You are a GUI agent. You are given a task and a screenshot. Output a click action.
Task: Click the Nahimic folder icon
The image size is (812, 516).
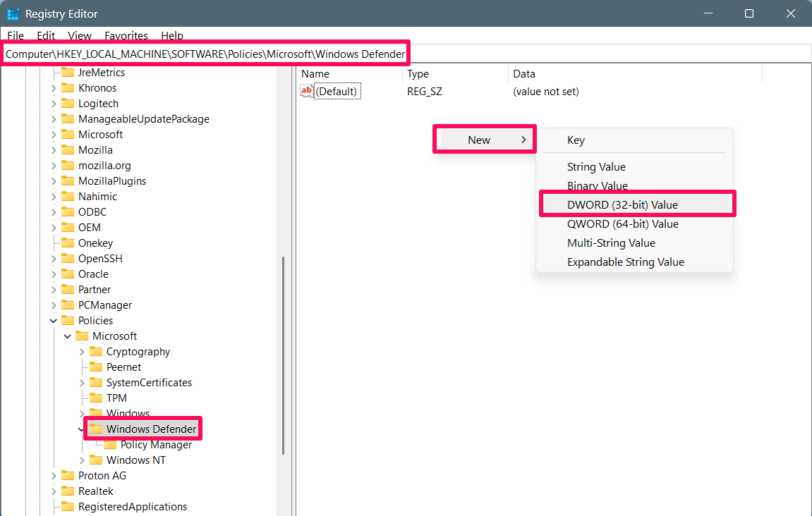pyautogui.click(x=68, y=197)
